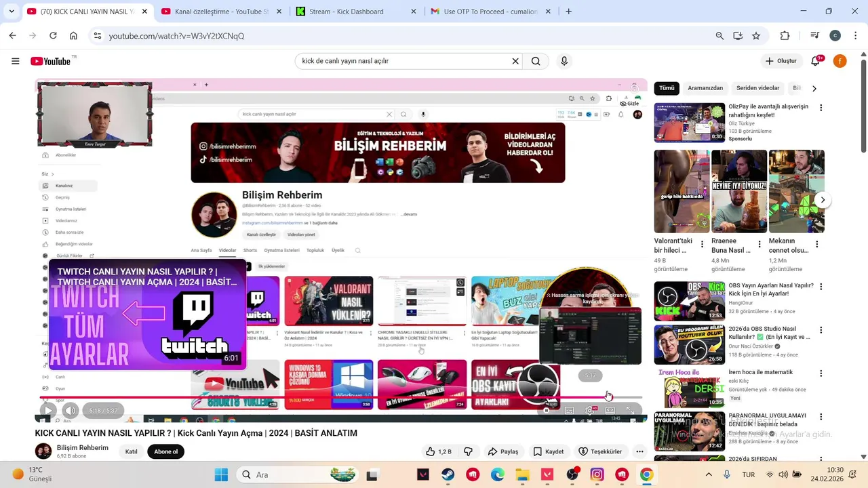
Task: Open the browser zoom magnifier icon
Action: click(x=719, y=36)
